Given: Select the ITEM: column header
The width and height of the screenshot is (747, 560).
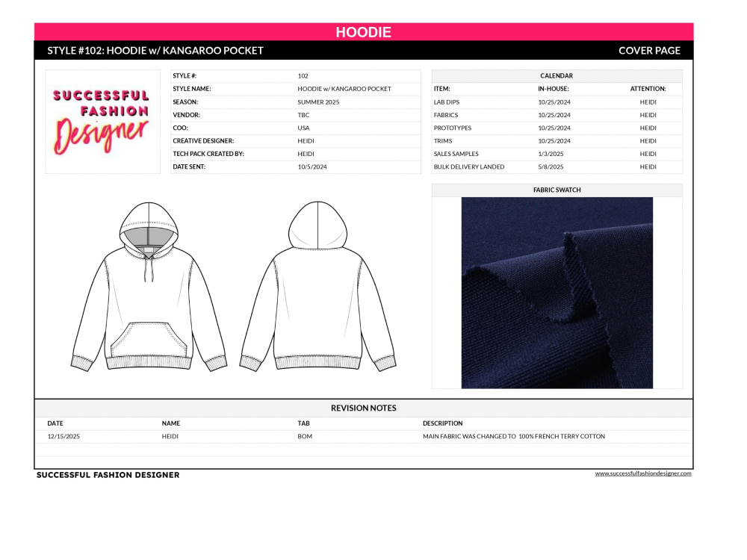Looking at the screenshot, I should tap(441, 89).
